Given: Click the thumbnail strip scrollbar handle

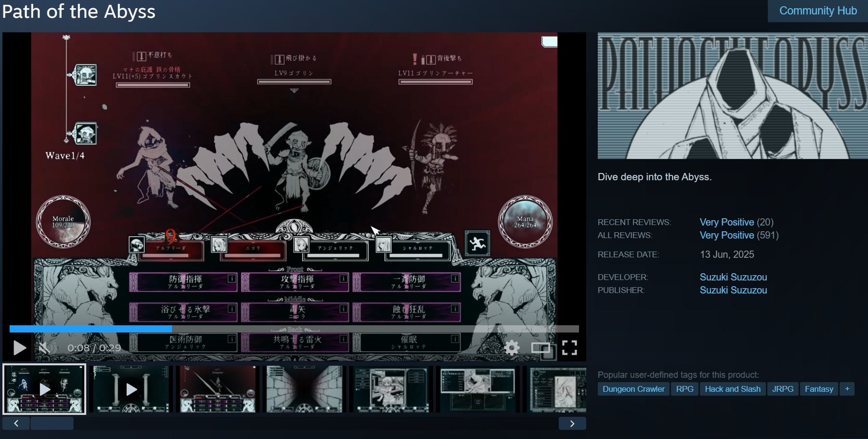Looking at the screenshot, I should [52, 423].
